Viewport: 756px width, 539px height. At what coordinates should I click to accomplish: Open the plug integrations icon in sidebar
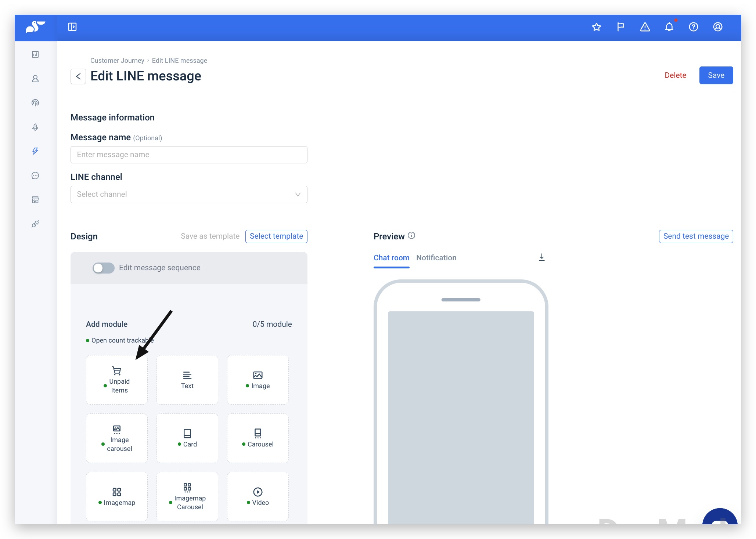point(35,224)
